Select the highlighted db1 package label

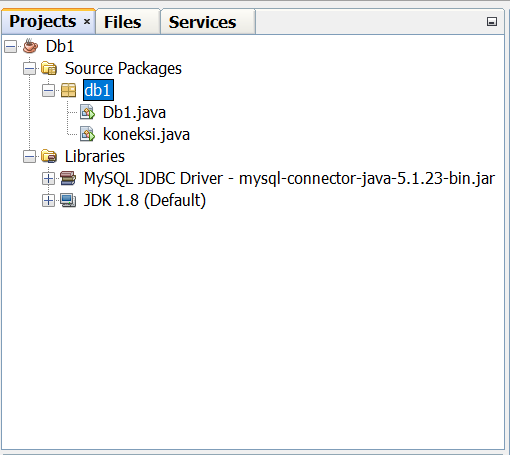(x=98, y=90)
